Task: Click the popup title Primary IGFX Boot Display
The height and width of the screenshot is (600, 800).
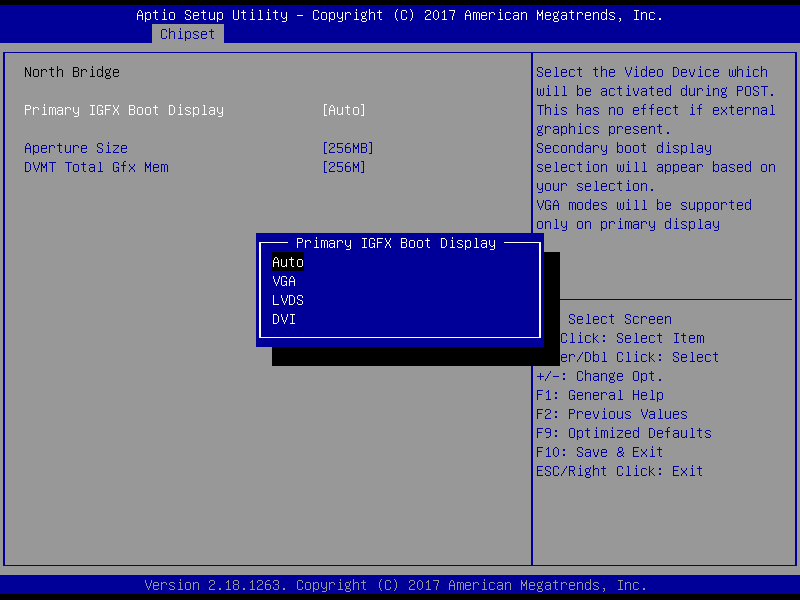Action: [x=396, y=243]
